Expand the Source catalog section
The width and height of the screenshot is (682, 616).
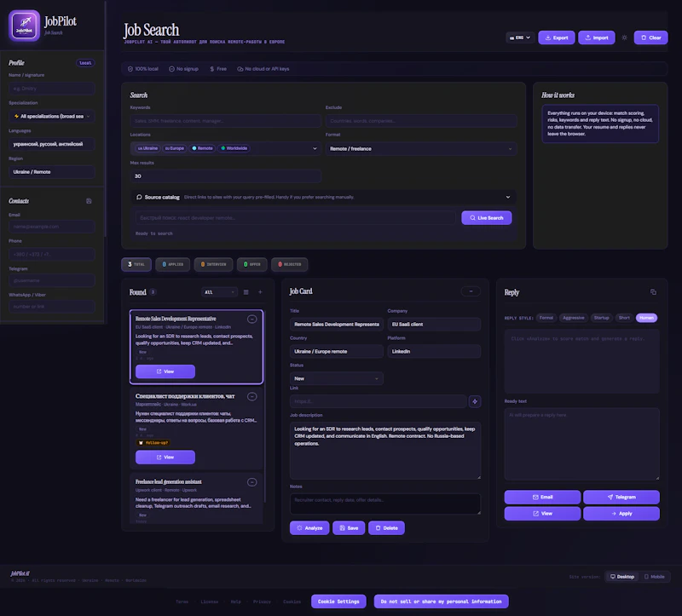323,197
